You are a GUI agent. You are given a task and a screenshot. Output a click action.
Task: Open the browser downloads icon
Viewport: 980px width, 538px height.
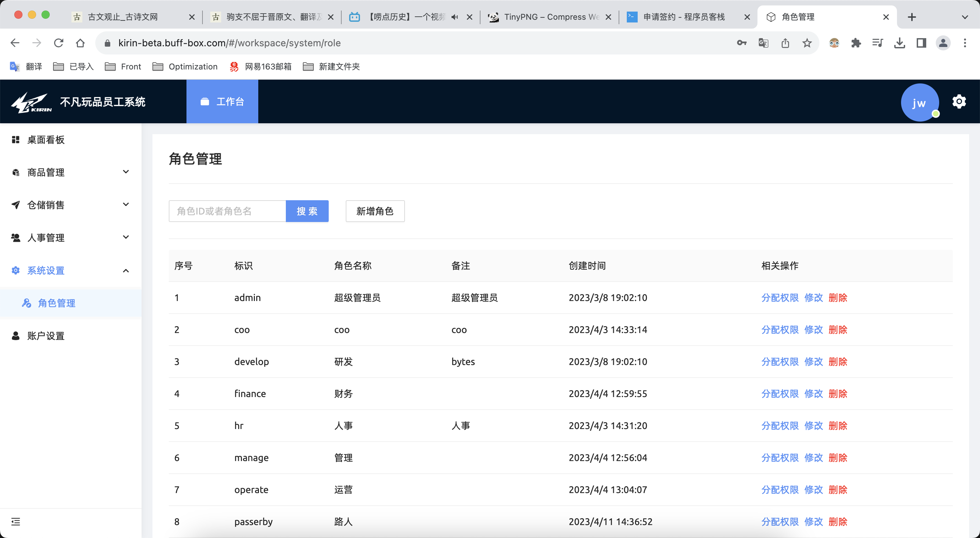[x=899, y=43]
